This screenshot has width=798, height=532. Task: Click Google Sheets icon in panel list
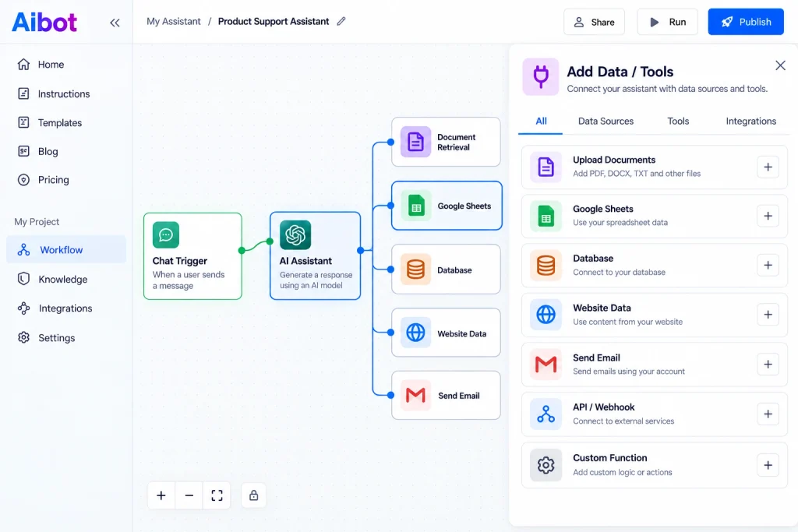546,216
